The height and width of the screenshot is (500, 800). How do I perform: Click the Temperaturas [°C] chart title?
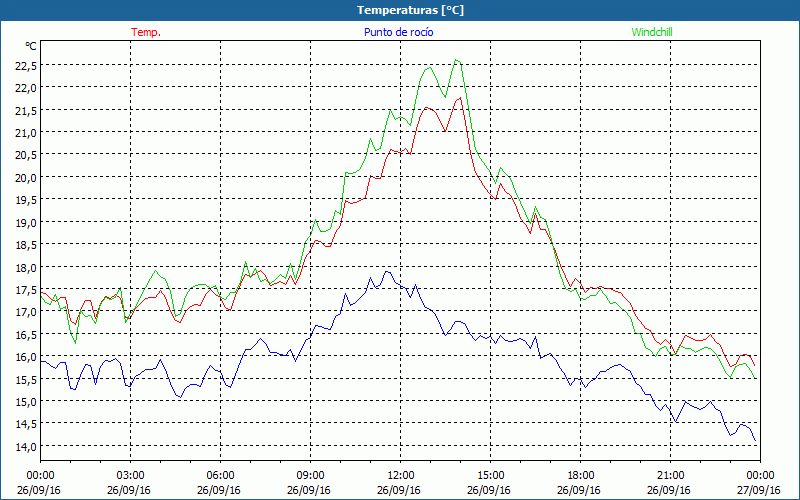click(x=410, y=10)
